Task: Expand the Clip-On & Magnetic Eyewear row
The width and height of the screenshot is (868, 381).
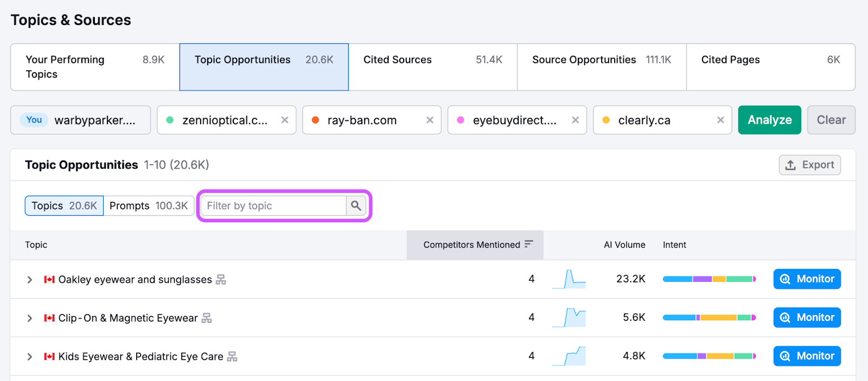Action: click(30, 318)
